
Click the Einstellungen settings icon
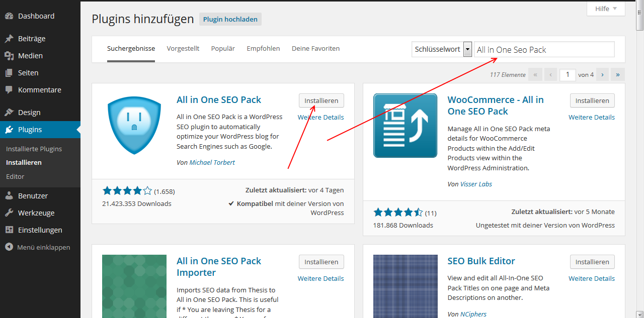tap(9, 230)
